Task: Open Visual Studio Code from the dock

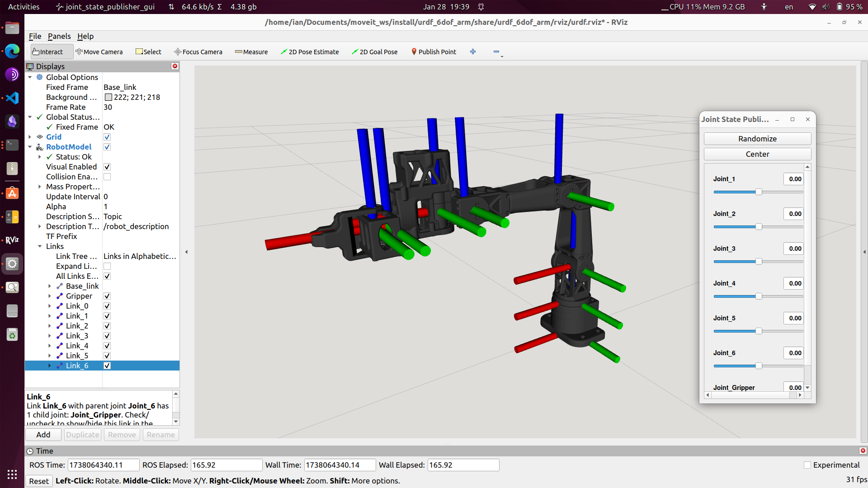Action: 12,98
